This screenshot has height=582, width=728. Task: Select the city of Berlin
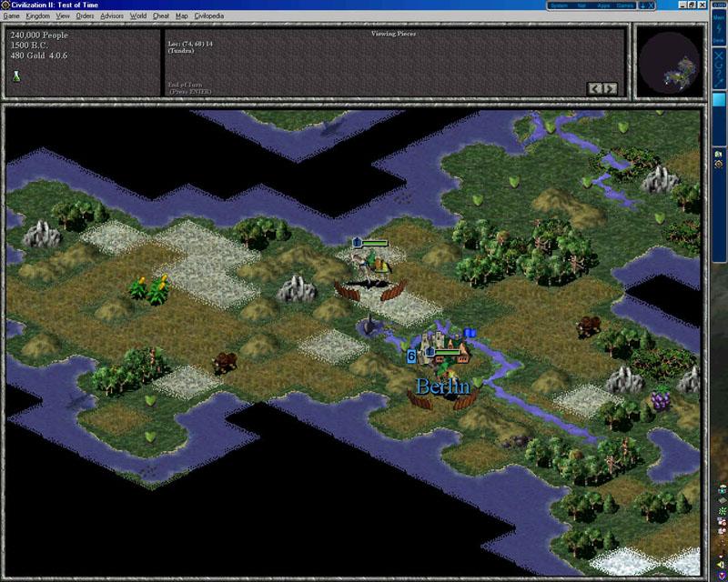[x=443, y=348]
